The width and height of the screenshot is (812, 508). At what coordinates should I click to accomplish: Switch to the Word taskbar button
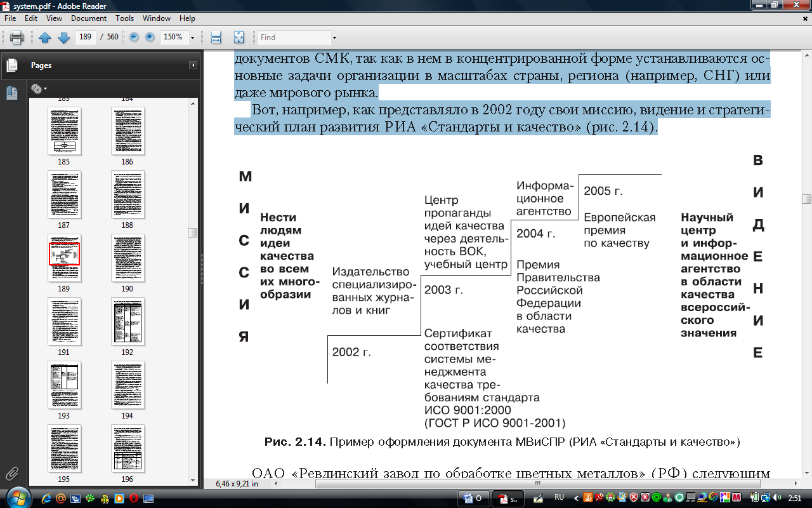[x=473, y=498]
